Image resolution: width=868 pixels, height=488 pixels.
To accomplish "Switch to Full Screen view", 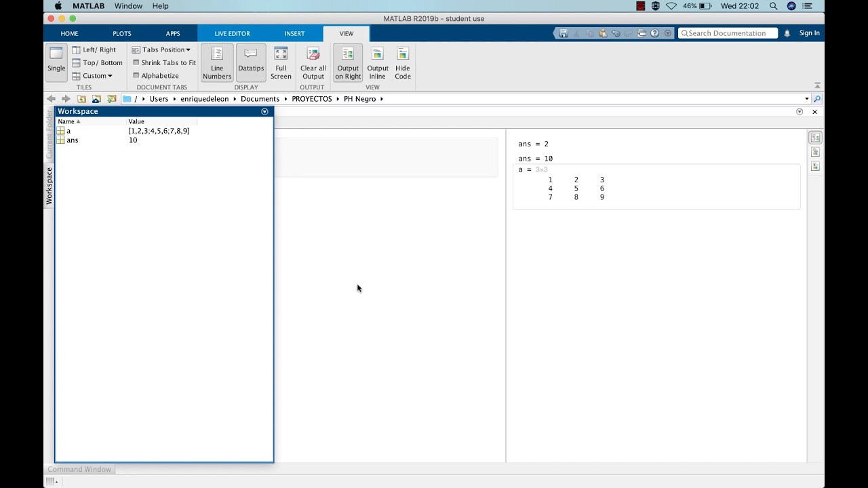I will [x=281, y=63].
